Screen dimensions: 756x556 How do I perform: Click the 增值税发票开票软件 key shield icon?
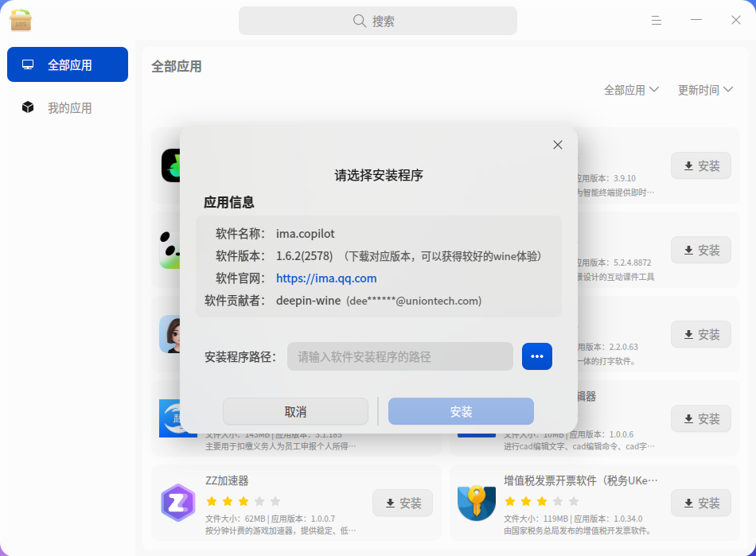pyautogui.click(x=477, y=503)
